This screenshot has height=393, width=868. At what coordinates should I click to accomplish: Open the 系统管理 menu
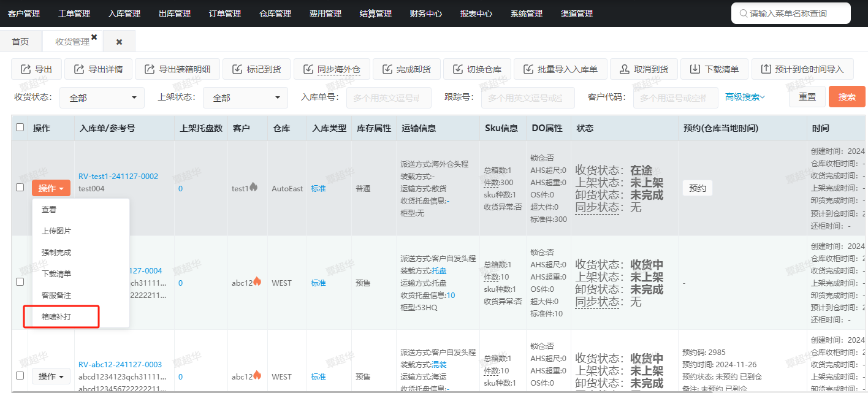pyautogui.click(x=527, y=13)
